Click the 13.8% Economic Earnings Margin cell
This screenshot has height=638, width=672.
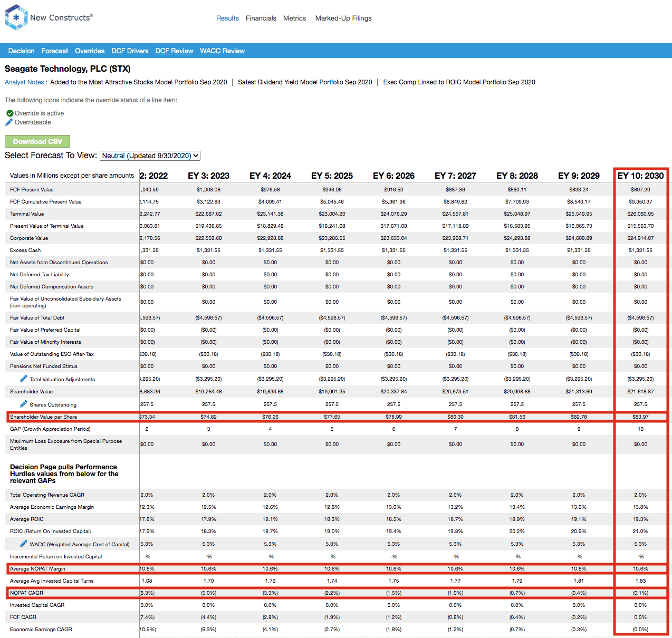[x=640, y=507]
